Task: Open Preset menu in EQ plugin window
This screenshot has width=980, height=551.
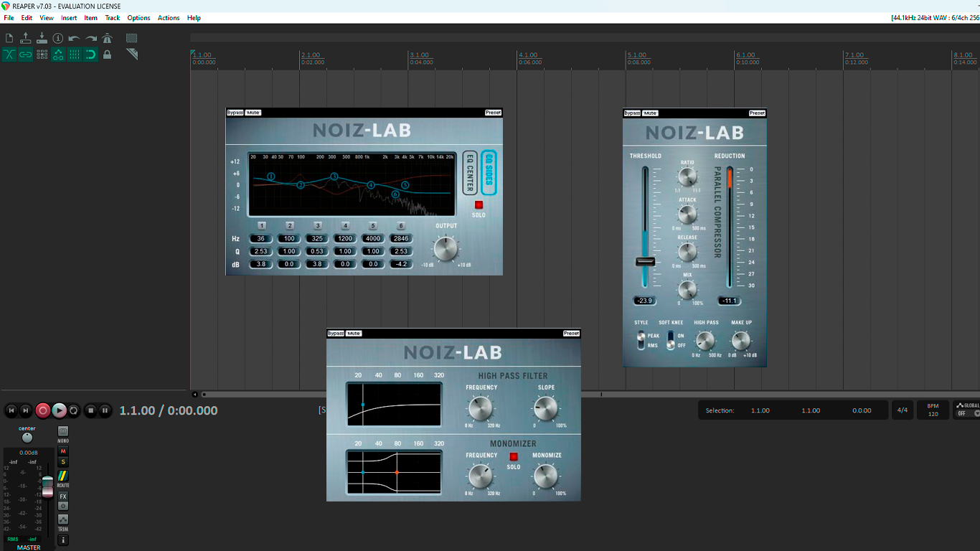Action: [493, 113]
